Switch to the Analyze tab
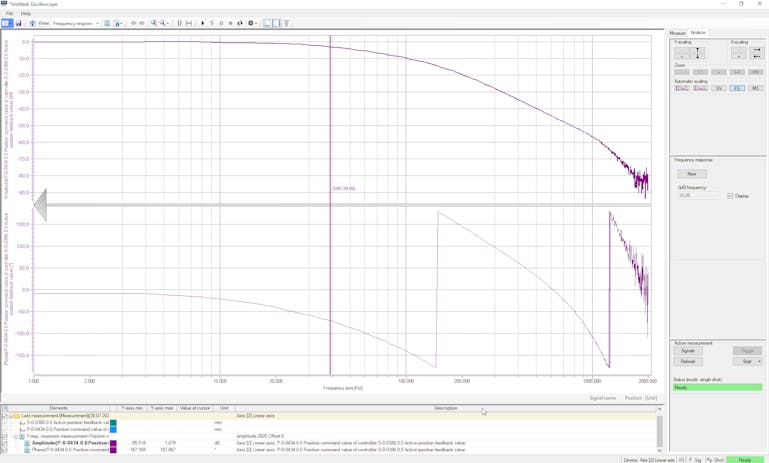 697,32
